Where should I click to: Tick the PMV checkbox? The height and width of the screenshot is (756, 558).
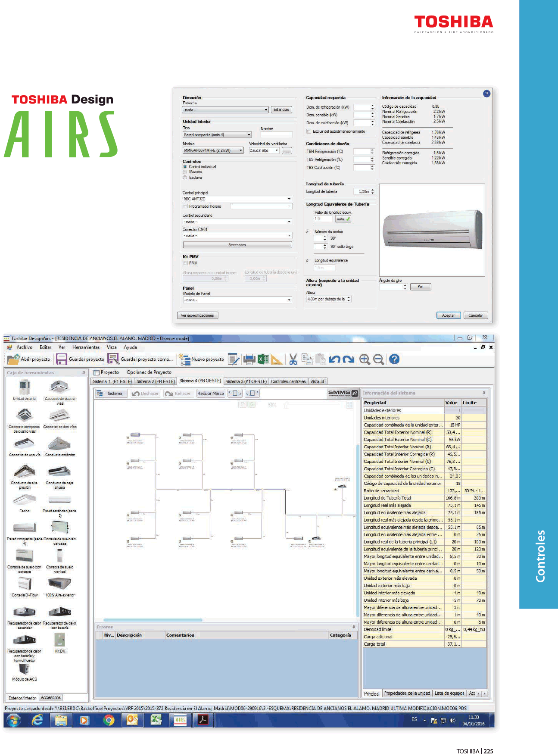click(185, 263)
